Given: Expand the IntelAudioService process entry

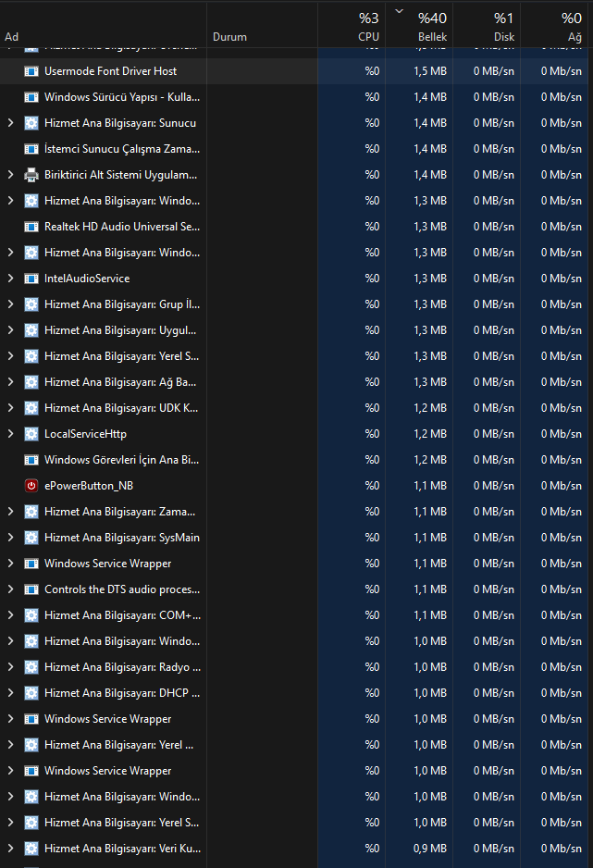Looking at the screenshot, I should 10,279.
